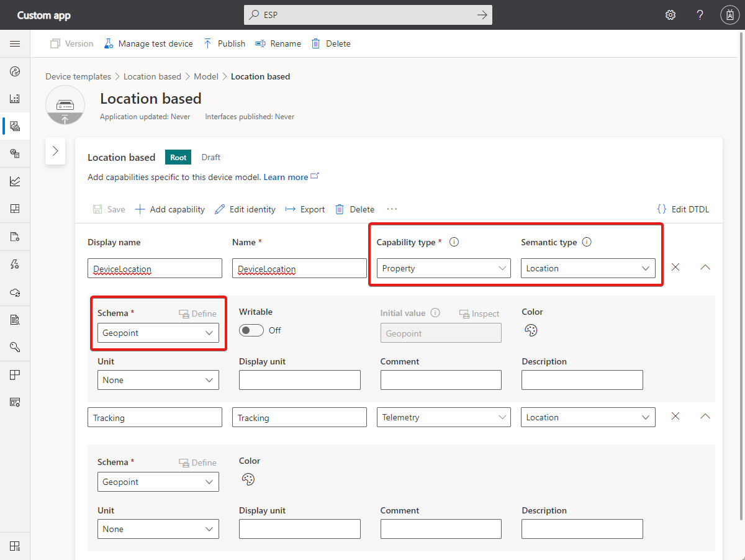
Task: Expand the side panel arrow button
Action: coord(55,151)
